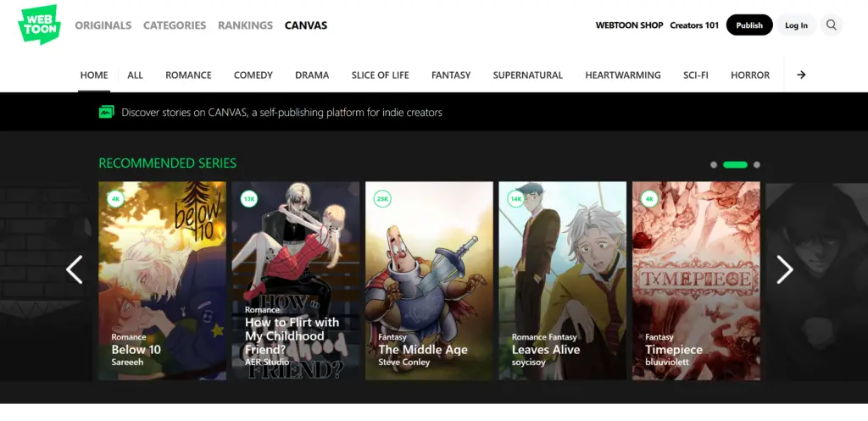Click the WEBTOON logo
This screenshot has height=421, width=868.
pyautogui.click(x=39, y=25)
